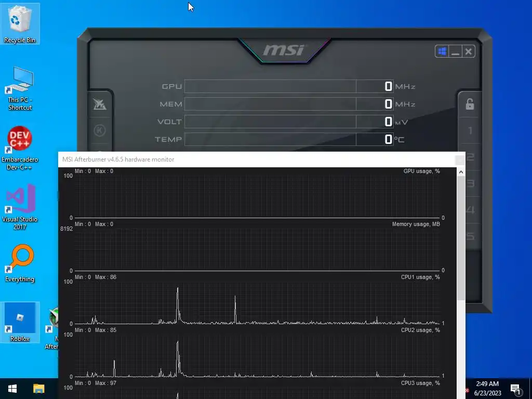Open the Windows Start menu
The width and height of the screenshot is (532, 399).
click(x=12, y=389)
